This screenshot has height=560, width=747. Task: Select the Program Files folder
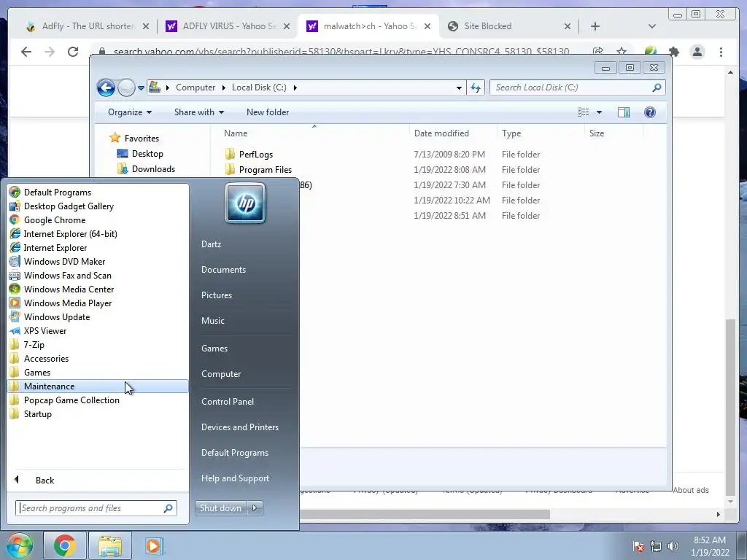point(266,169)
